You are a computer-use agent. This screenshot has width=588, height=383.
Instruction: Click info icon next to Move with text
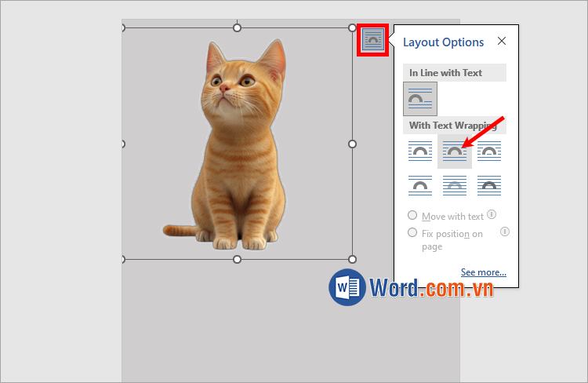click(492, 214)
